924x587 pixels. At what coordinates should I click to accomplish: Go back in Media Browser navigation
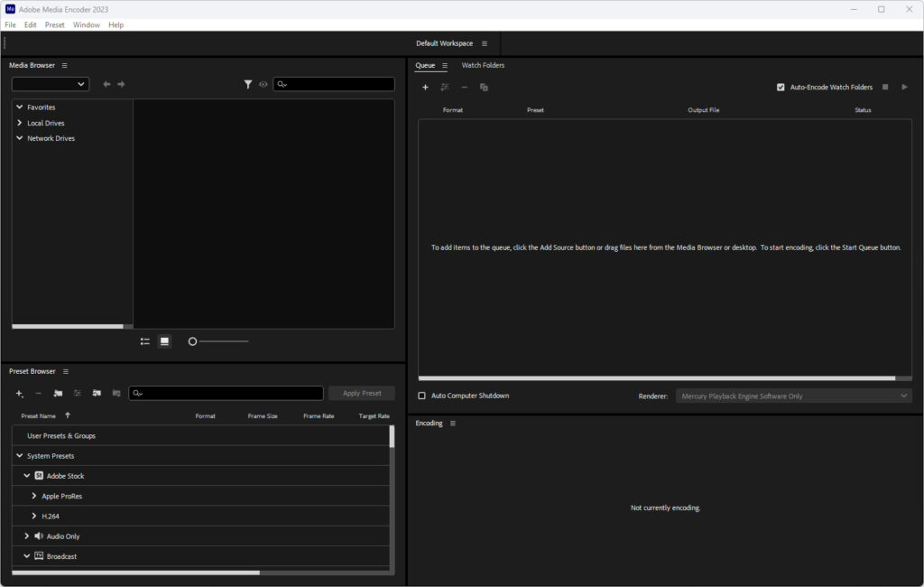[x=106, y=84]
